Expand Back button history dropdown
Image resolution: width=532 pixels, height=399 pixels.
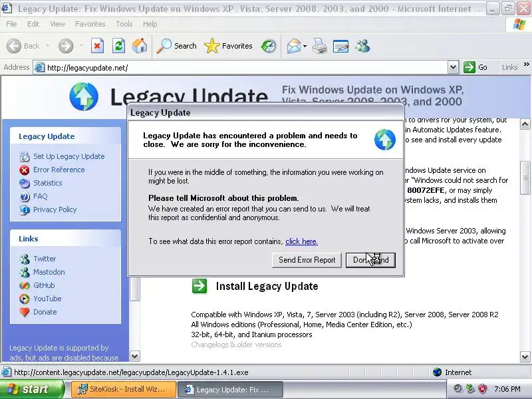click(47, 46)
